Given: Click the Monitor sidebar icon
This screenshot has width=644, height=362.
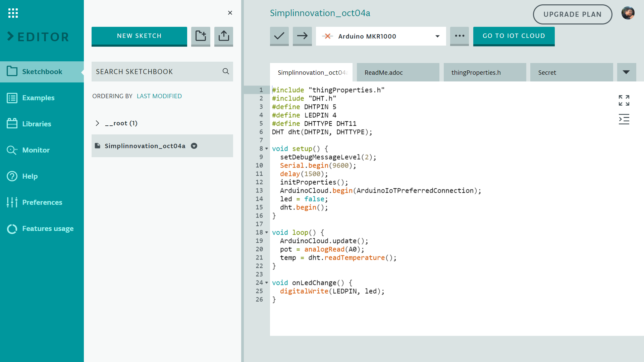Looking at the screenshot, I should (x=12, y=150).
